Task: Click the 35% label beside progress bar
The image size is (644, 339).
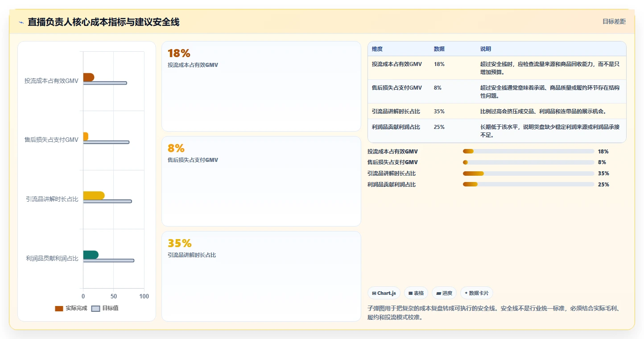Action: 603,174
